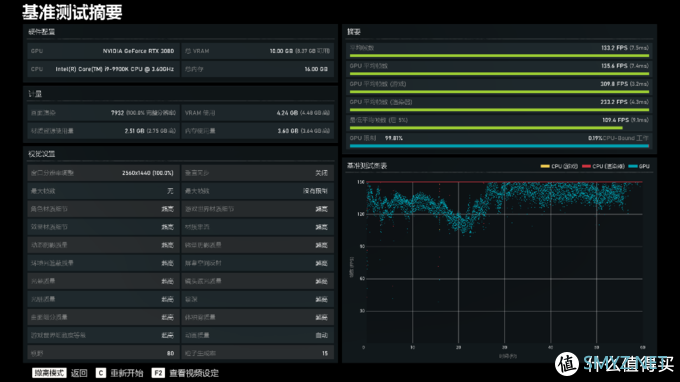Select the 2560x1440 resolution row
Viewport: 680px width, 382px height.
click(103, 173)
